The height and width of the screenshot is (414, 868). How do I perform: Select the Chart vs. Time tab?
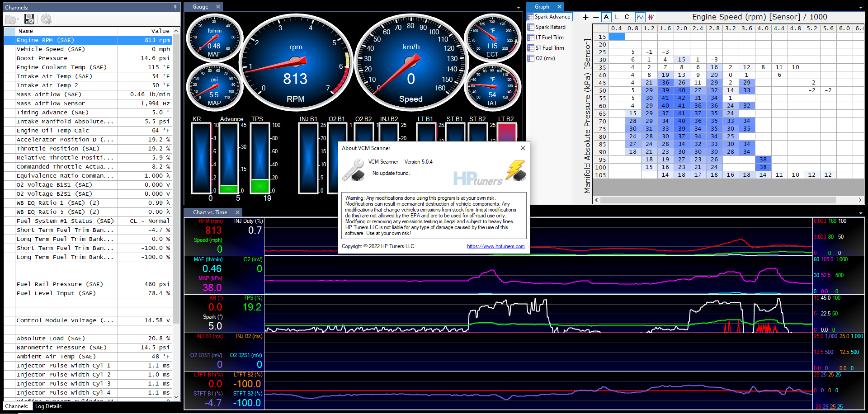tap(210, 212)
